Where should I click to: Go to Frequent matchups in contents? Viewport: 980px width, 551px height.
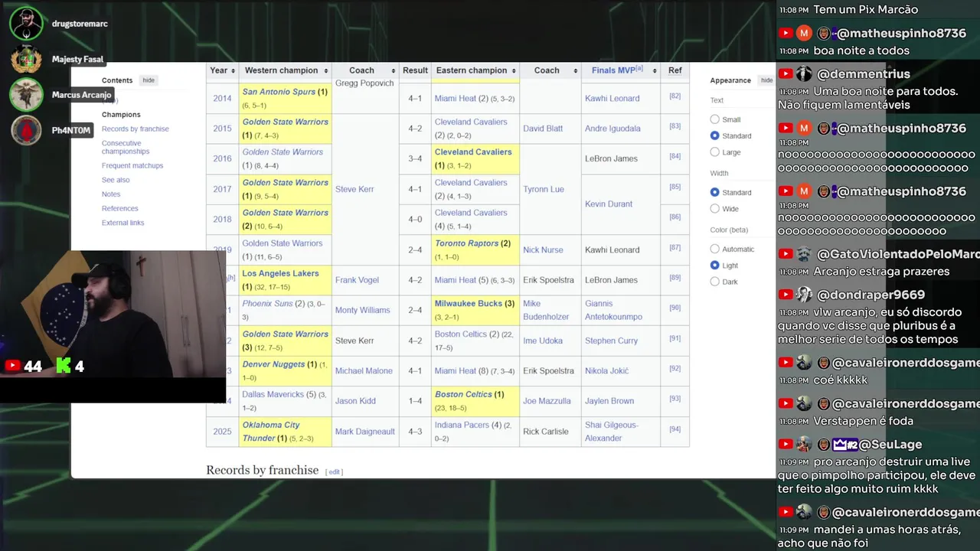(132, 165)
